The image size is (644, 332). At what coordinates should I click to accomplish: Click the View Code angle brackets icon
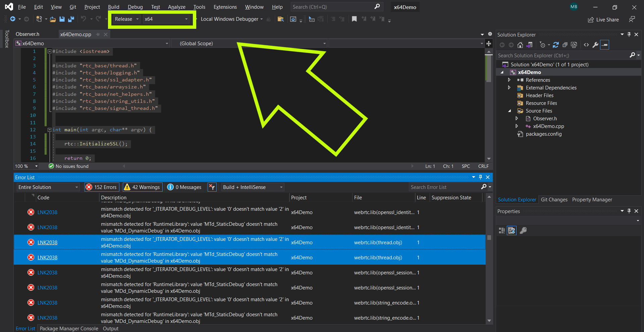(x=586, y=45)
